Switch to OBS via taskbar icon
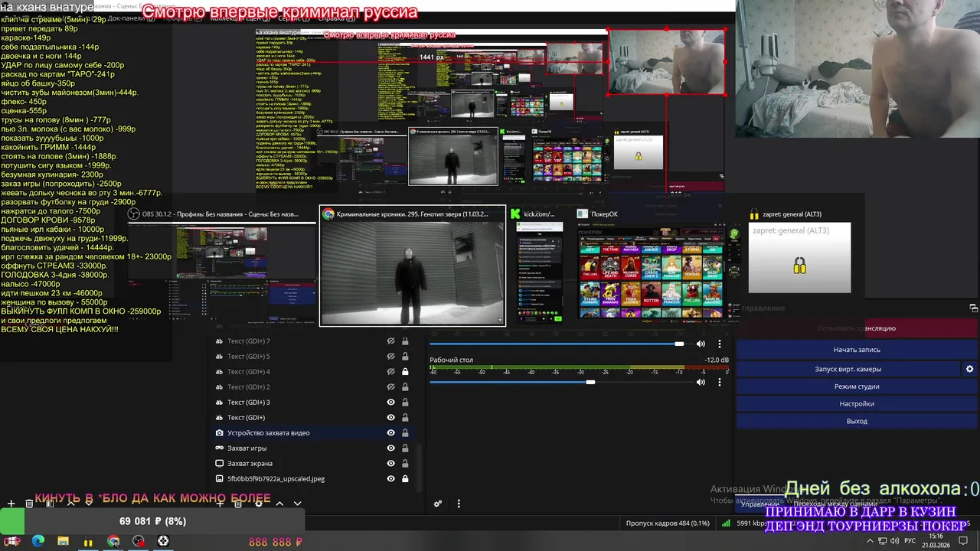Image resolution: width=980 pixels, height=551 pixels. point(138,541)
